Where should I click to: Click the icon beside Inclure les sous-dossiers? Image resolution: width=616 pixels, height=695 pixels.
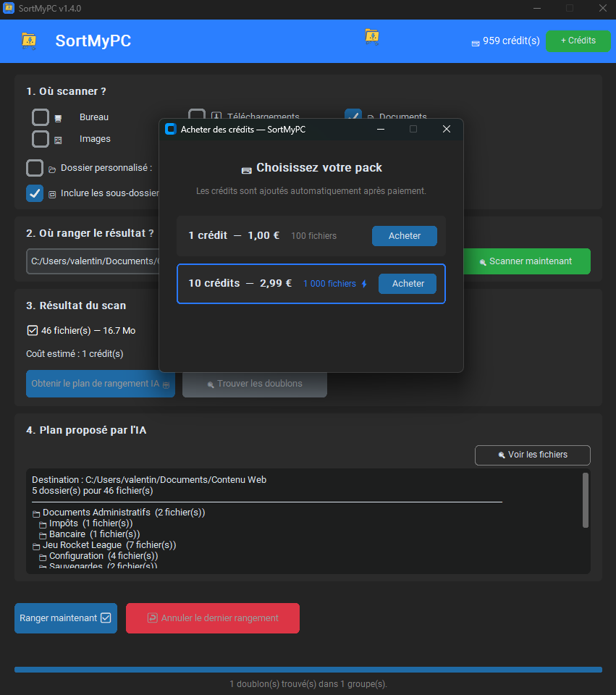click(52, 194)
